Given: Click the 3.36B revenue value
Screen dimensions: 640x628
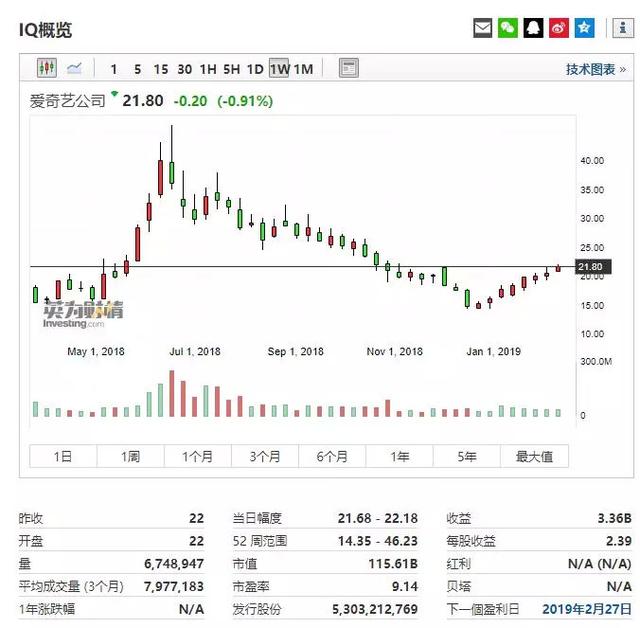Looking at the screenshot, I should [x=614, y=518].
